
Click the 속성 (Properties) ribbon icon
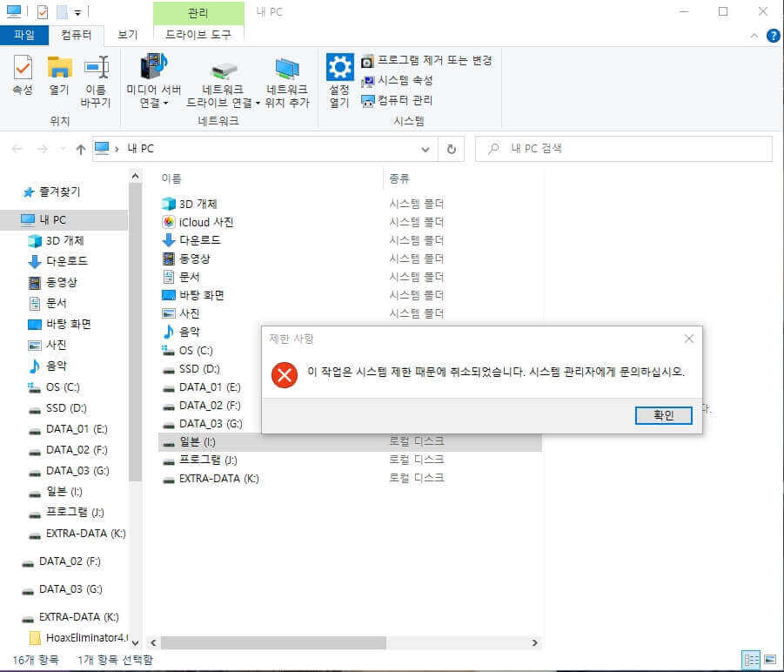coord(23,68)
